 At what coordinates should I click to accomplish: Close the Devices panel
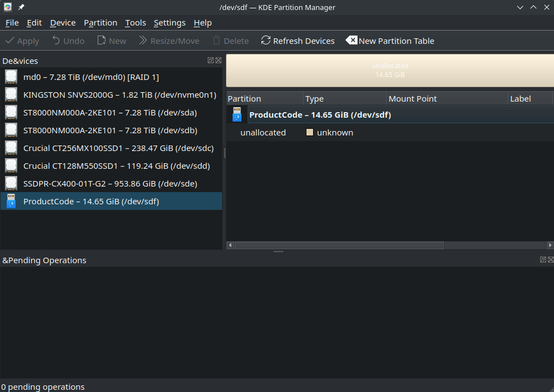[218, 61]
